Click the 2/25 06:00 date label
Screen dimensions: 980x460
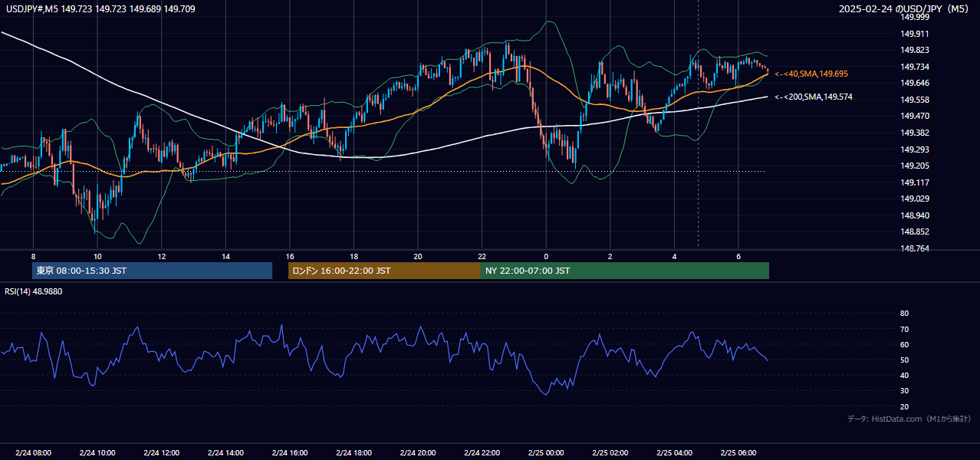pyautogui.click(x=738, y=453)
